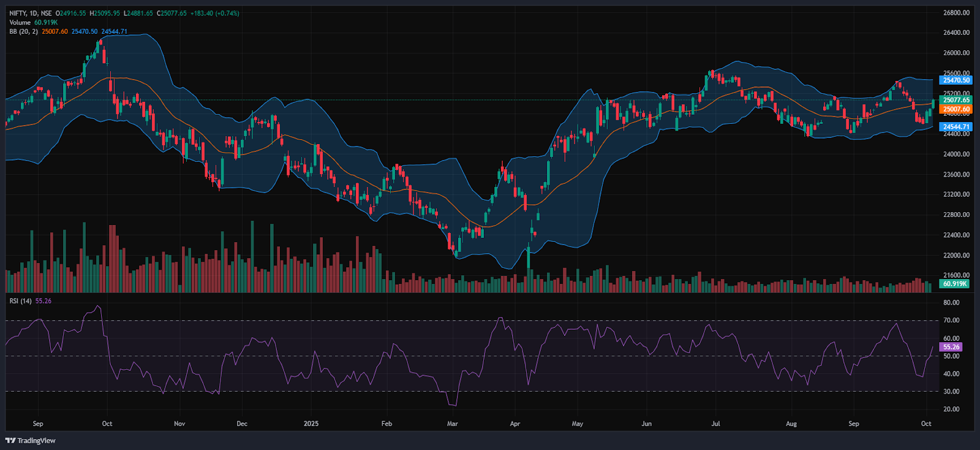This screenshot has height=450, width=980.
Task: Click the purple 55.26 RSI value tag
Action: 951,347
